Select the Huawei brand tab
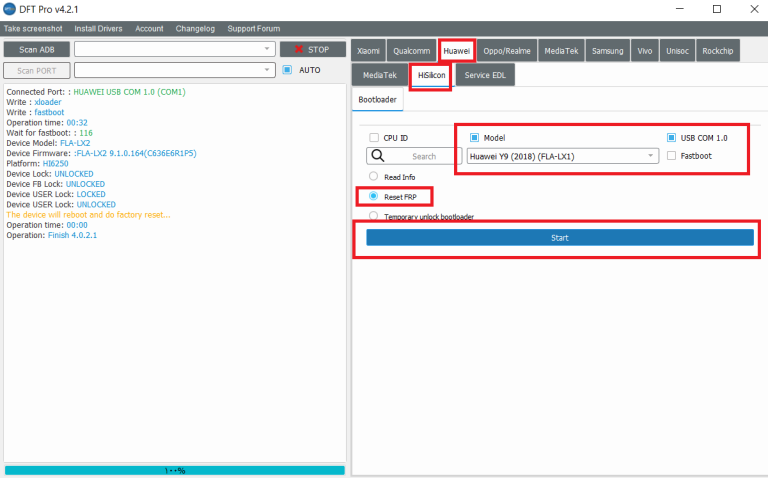 [x=456, y=50]
